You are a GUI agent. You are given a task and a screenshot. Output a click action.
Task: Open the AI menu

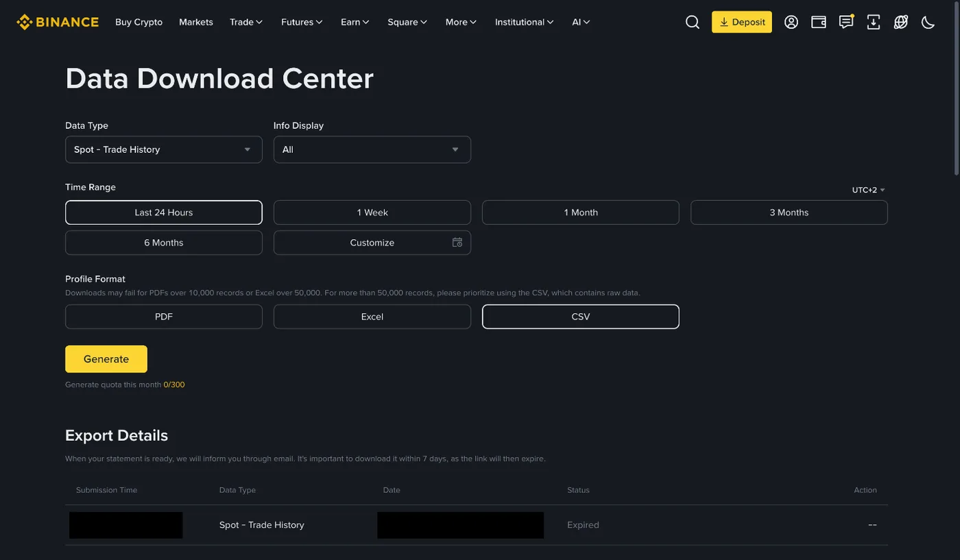coord(581,22)
